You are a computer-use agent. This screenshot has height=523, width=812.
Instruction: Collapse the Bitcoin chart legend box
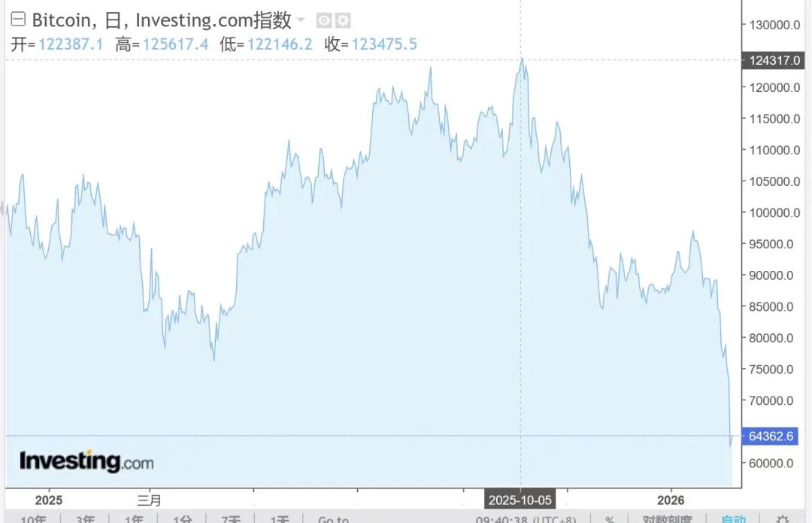pyautogui.click(x=18, y=20)
